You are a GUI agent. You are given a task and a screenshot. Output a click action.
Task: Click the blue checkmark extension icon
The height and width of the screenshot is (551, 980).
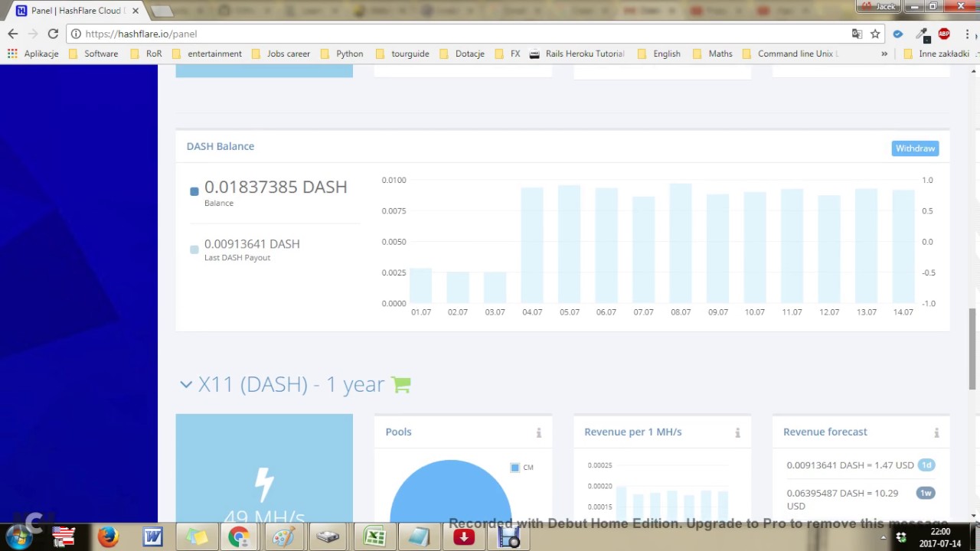[x=898, y=34]
